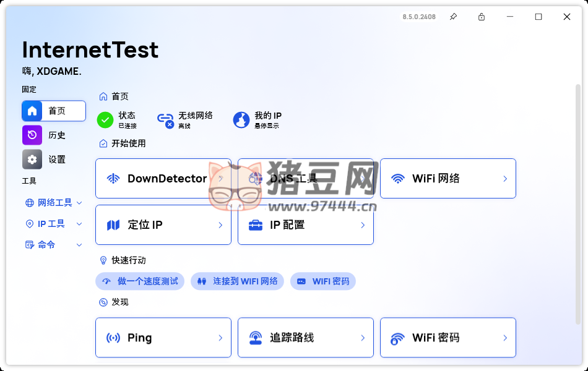Click the 连接到 WIFI 网络 quick action
This screenshot has width=588, height=371.
point(237,281)
